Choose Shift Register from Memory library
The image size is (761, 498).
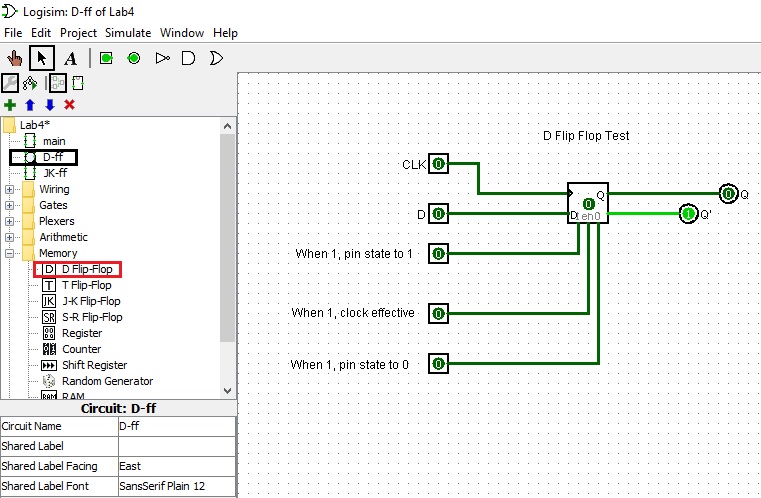pos(94,365)
